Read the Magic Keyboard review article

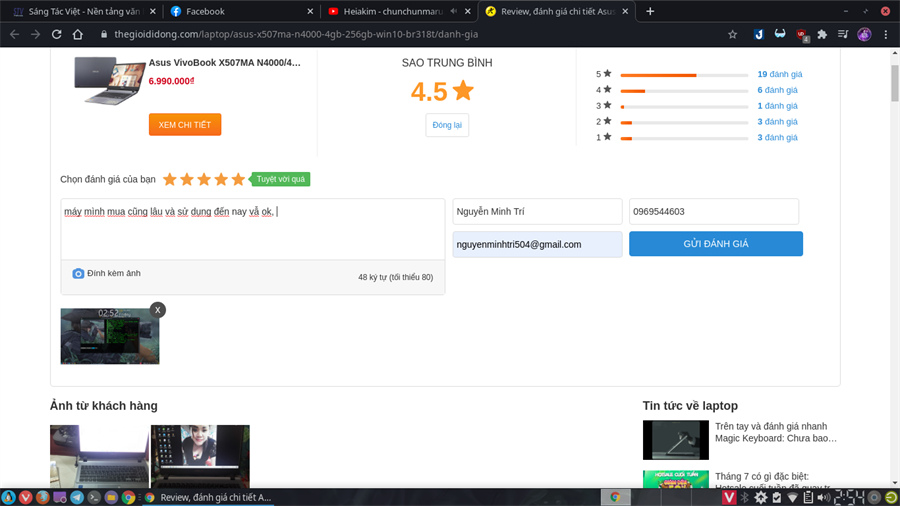pyautogui.click(x=775, y=432)
